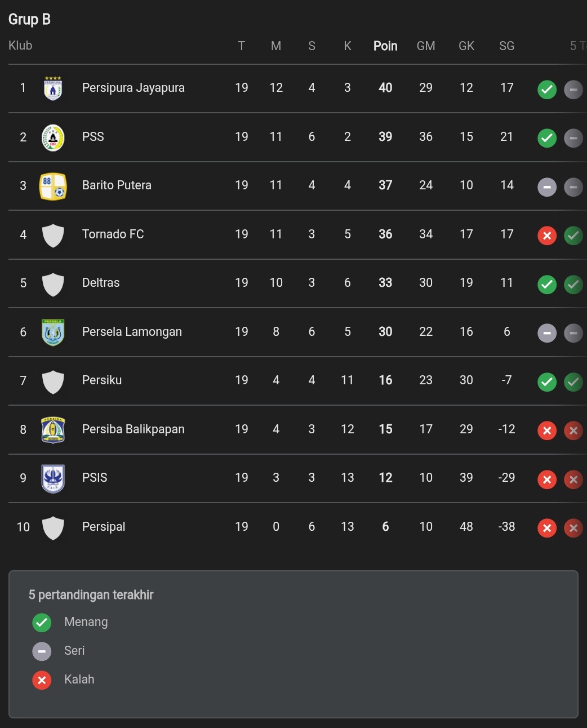Click the Tornado FC placeholder shield

click(x=53, y=235)
